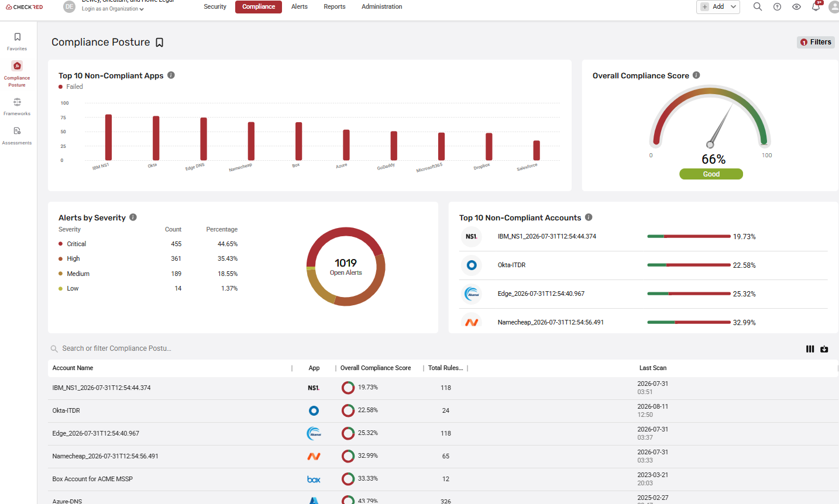
Task: Toggle the Failed legend series
Action: click(71, 87)
